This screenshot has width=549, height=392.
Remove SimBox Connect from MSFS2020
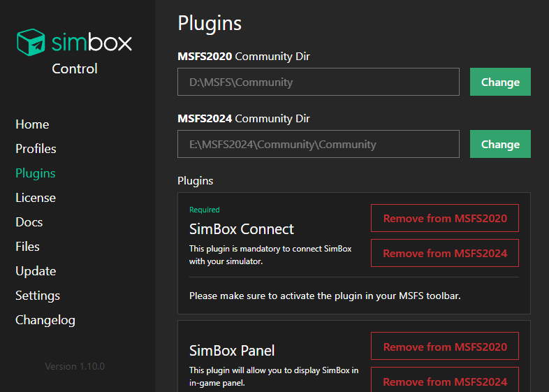(x=445, y=218)
